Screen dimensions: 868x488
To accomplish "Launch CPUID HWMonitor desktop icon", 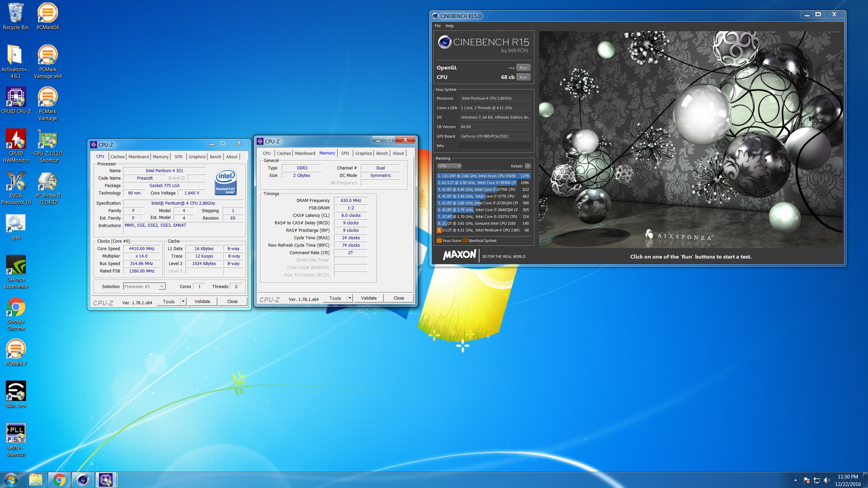I will point(16,146).
